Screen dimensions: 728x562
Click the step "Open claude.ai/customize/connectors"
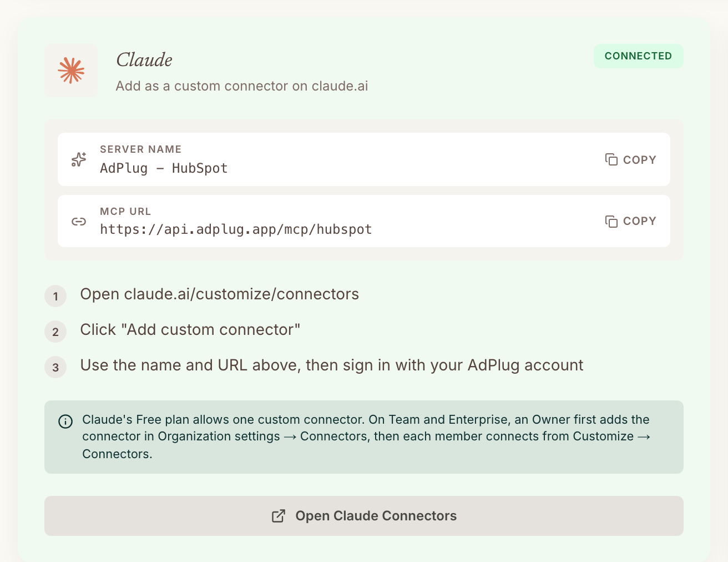pyautogui.click(x=219, y=294)
